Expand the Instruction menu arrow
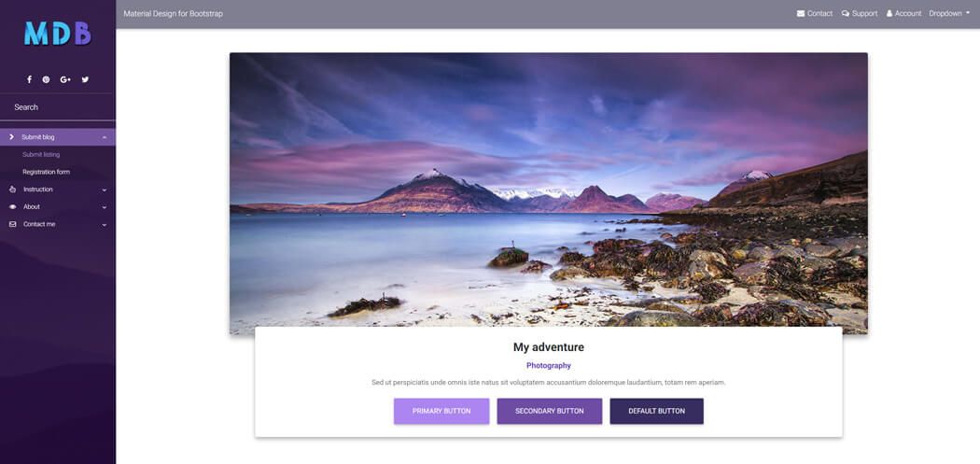980x464 pixels. (x=105, y=190)
